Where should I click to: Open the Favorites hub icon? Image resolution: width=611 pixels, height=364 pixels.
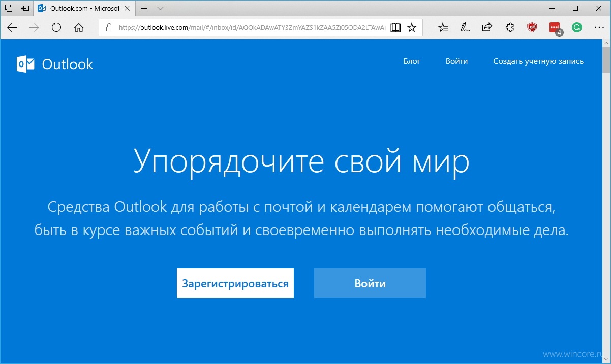(x=443, y=28)
